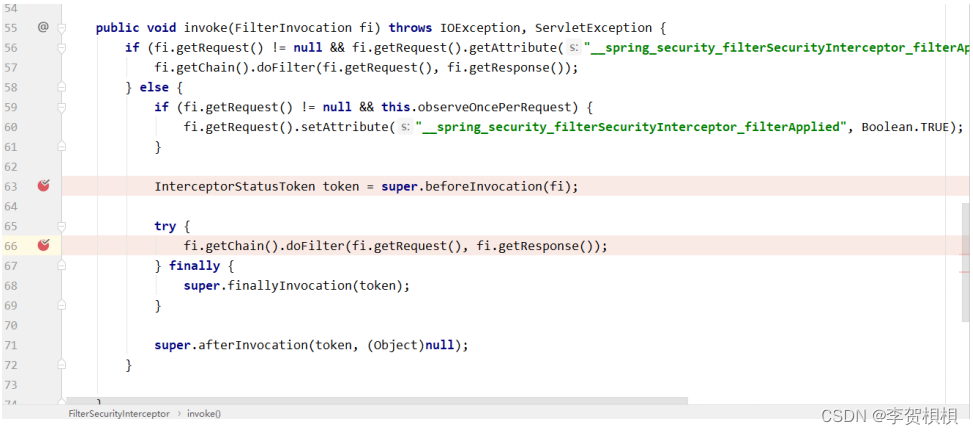This screenshot has width=973, height=435.
Task: Click the 's:' parameter hint on line 60
Action: 405,127
